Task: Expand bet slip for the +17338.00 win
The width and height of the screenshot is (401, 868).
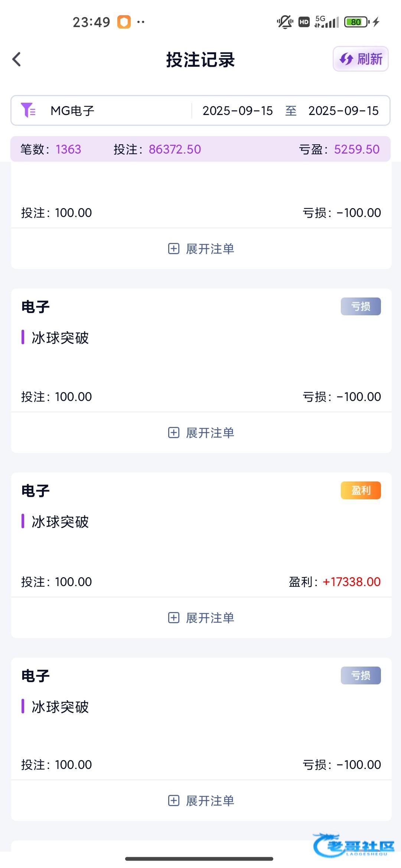Action: point(201,618)
